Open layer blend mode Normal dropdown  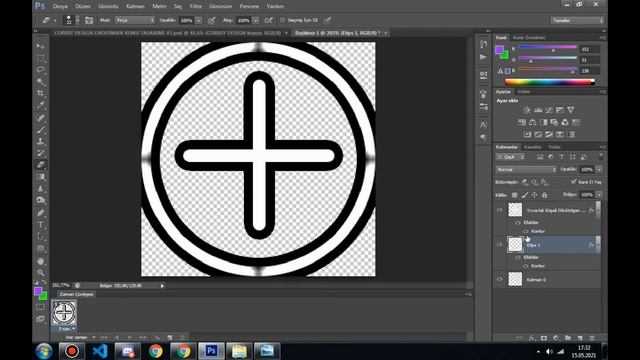(526, 169)
